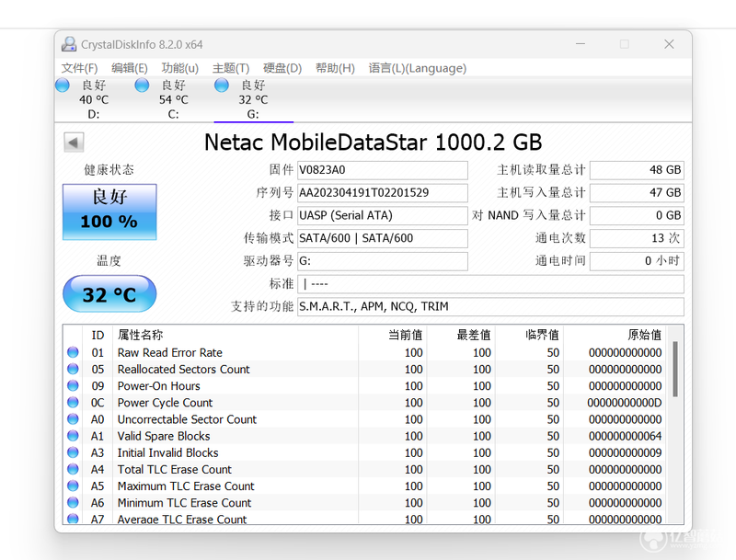Click the power-on count field 13 次
736x560 pixels.
pos(637,238)
